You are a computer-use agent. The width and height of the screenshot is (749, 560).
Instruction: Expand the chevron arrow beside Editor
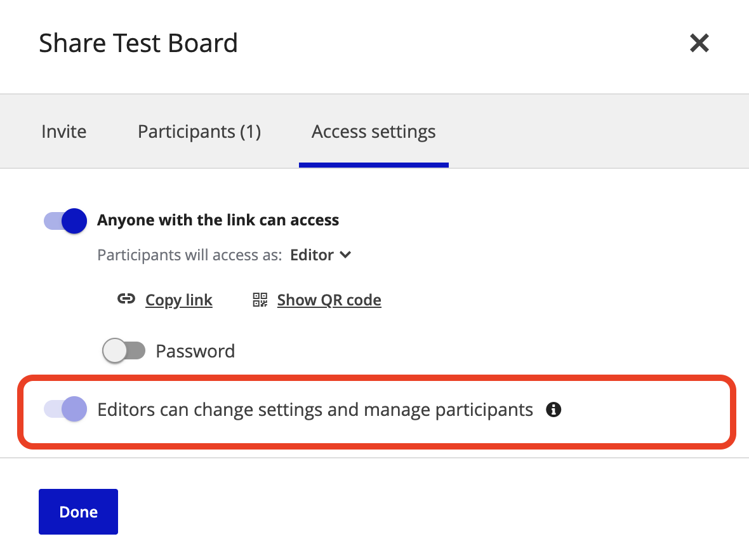click(x=345, y=255)
